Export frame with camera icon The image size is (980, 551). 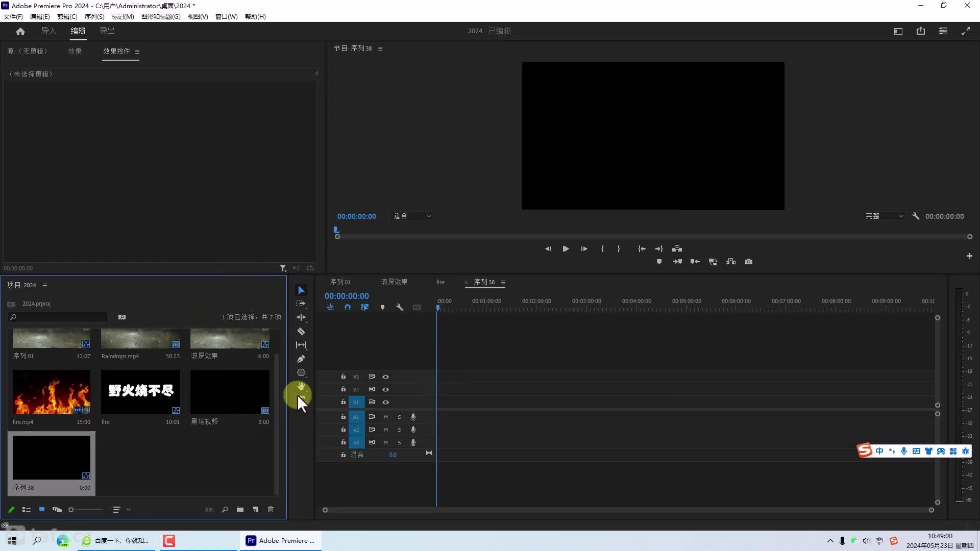click(749, 262)
